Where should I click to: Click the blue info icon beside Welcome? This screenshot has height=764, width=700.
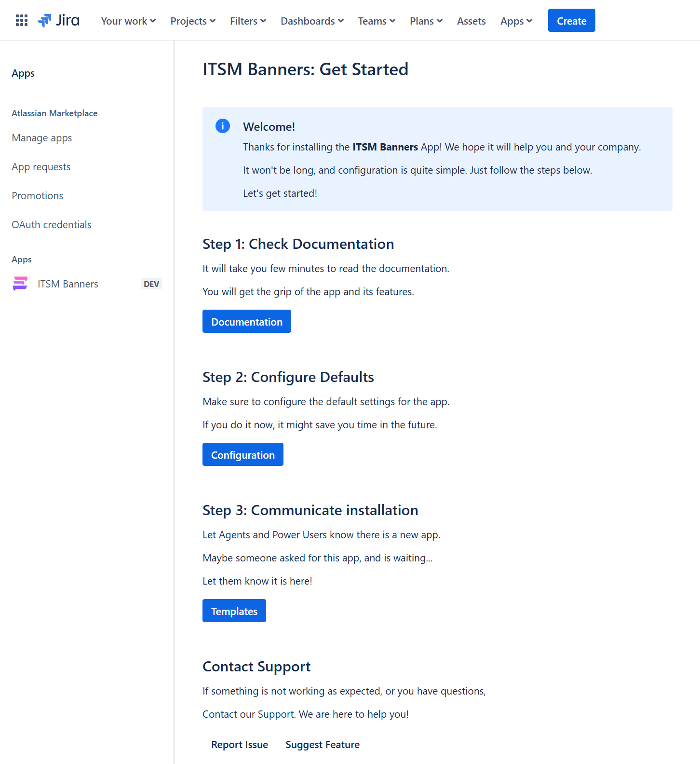coord(223,126)
